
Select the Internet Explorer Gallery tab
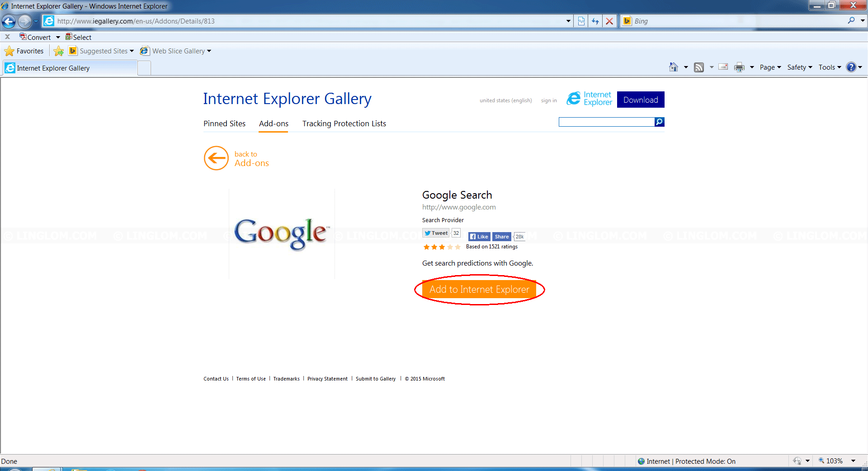point(70,68)
